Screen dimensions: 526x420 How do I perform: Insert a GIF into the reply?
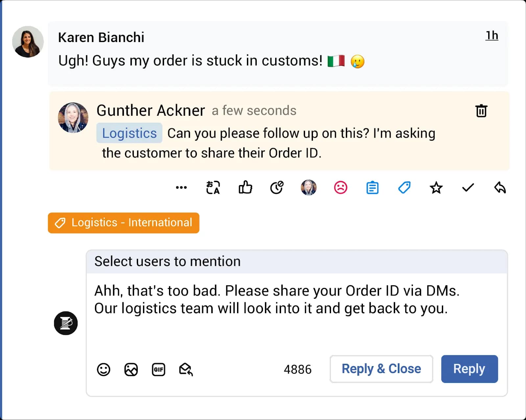click(x=158, y=369)
